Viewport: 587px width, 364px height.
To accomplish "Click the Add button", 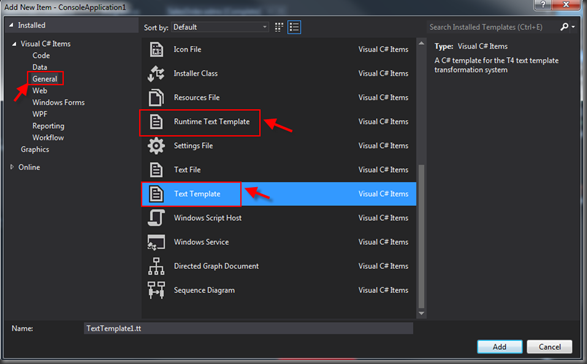I will click(500, 347).
